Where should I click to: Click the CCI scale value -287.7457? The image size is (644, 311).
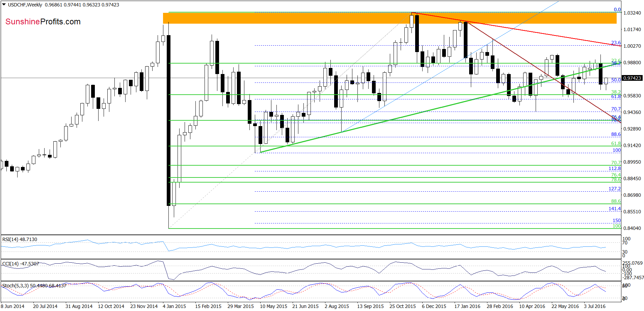pyautogui.click(x=633, y=278)
